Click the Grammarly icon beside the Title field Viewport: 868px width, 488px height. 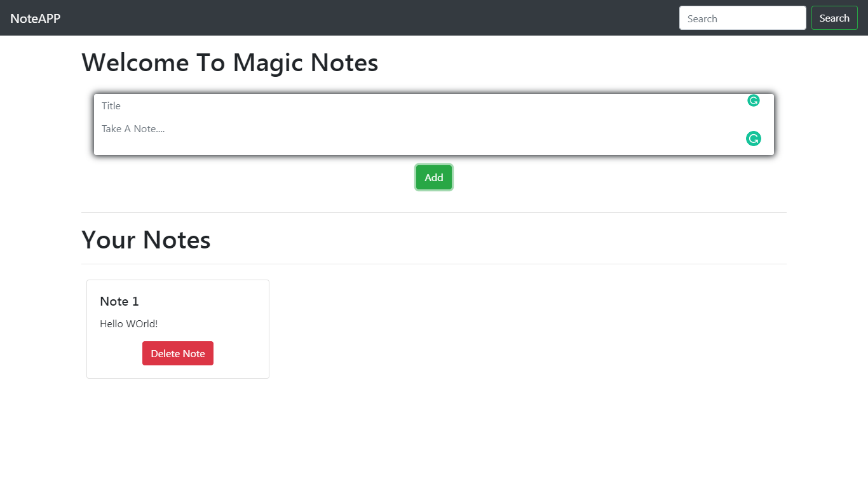tap(753, 100)
